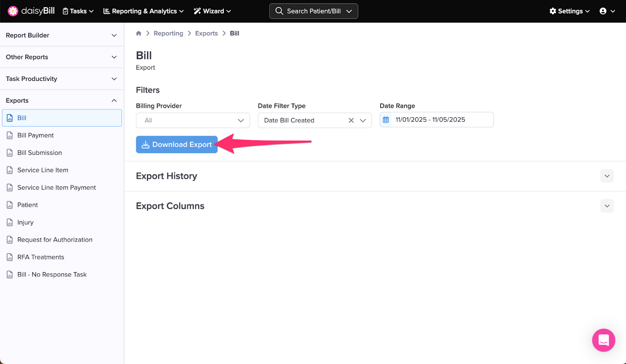Click the Bill Payment report icon
This screenshot has width=626, height=364.
(10, 135)
